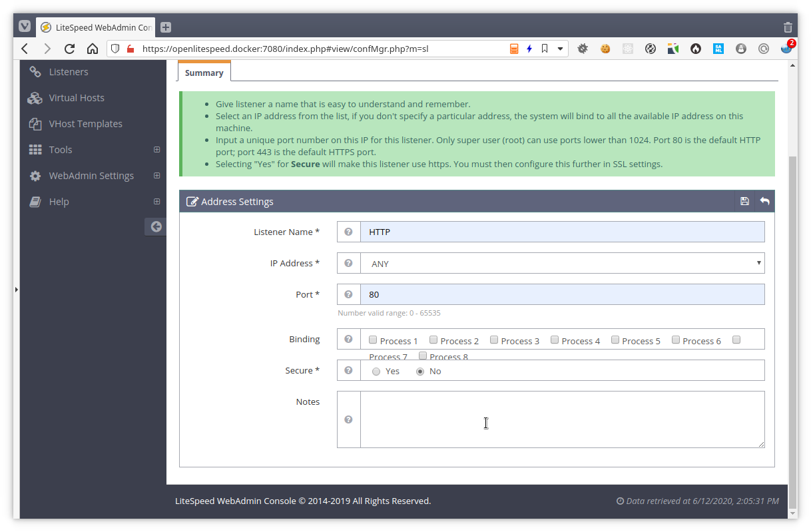
Task: Open the Listener Name help tooltip
Action: [x=348, y=232]
